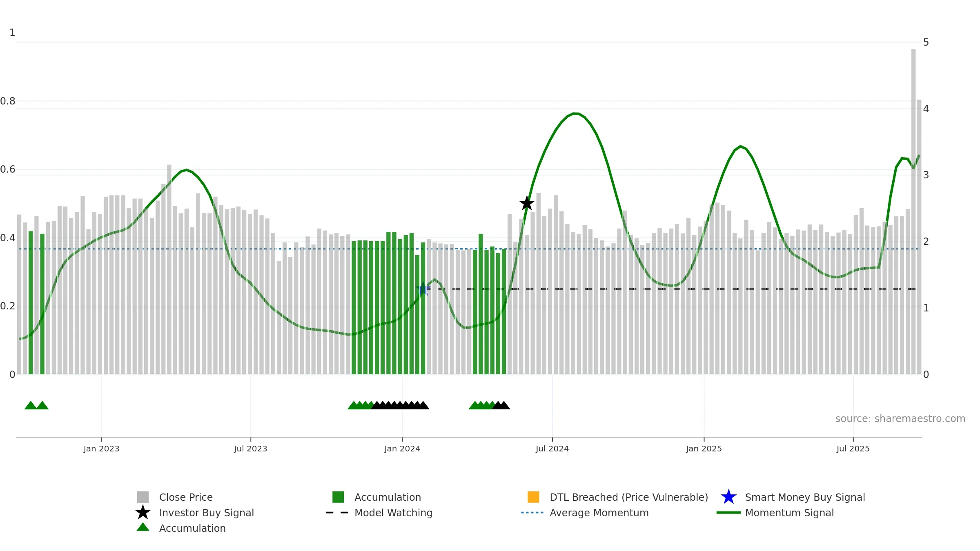Toggle the Model Watching legend entry
The image size is (980, 551).
tap(379, 513)
